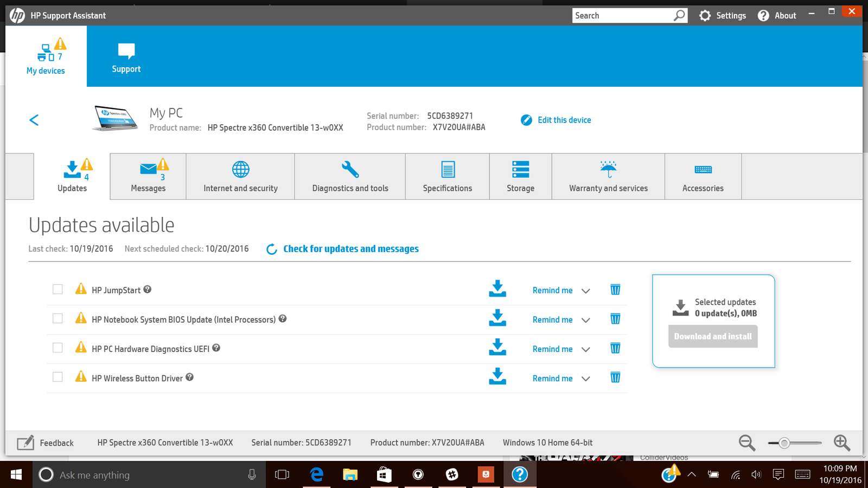
Task: Open the Messages tab
Action: pos(148,176)
